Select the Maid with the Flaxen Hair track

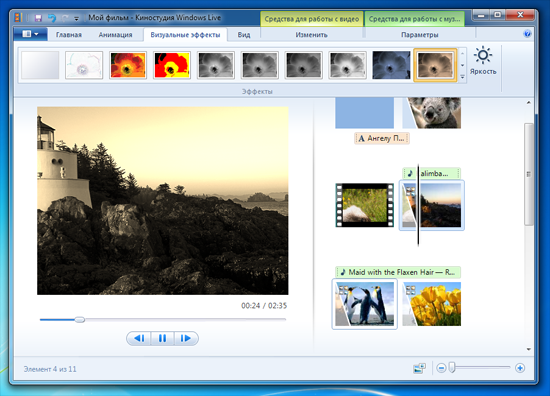(x=398, y=272)
